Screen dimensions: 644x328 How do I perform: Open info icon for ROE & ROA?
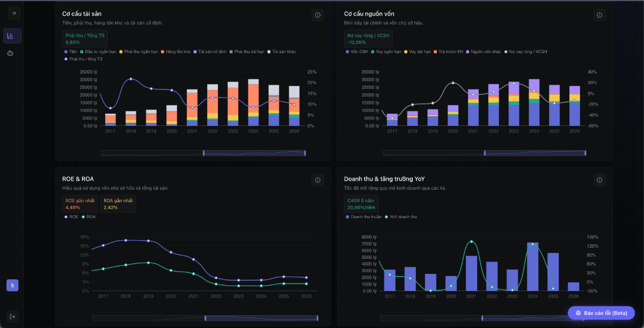point(318,181)
